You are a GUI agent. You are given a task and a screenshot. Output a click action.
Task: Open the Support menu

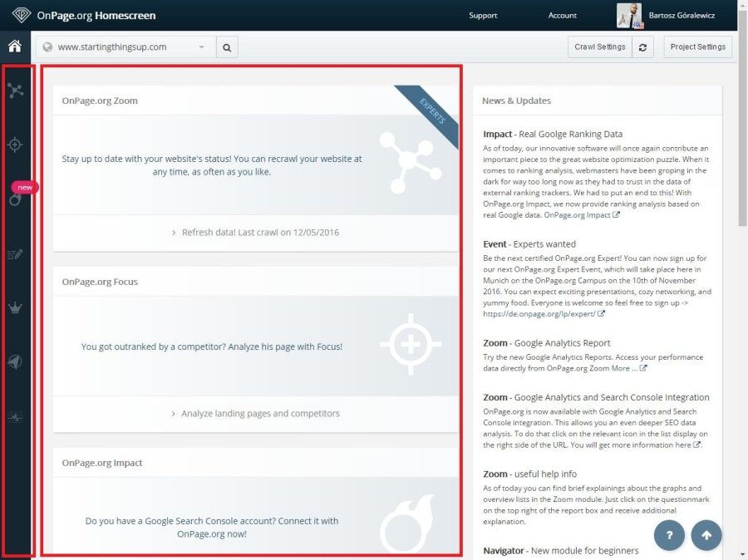(x=483, y=15)
